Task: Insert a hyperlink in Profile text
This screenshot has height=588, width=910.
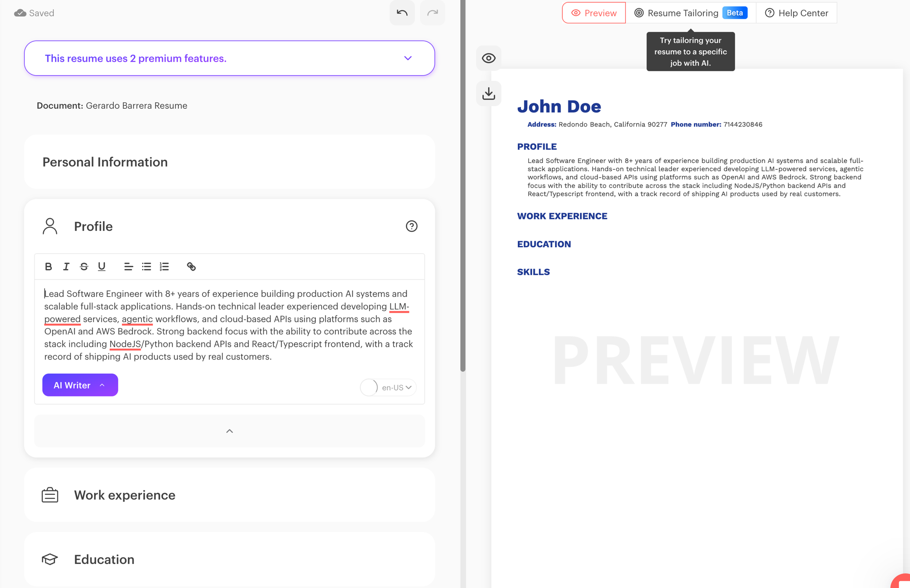Action: coord(191,267)
